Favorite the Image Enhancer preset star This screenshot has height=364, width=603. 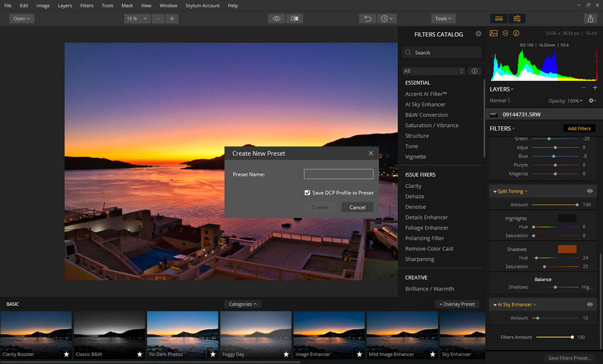[359, 354]
